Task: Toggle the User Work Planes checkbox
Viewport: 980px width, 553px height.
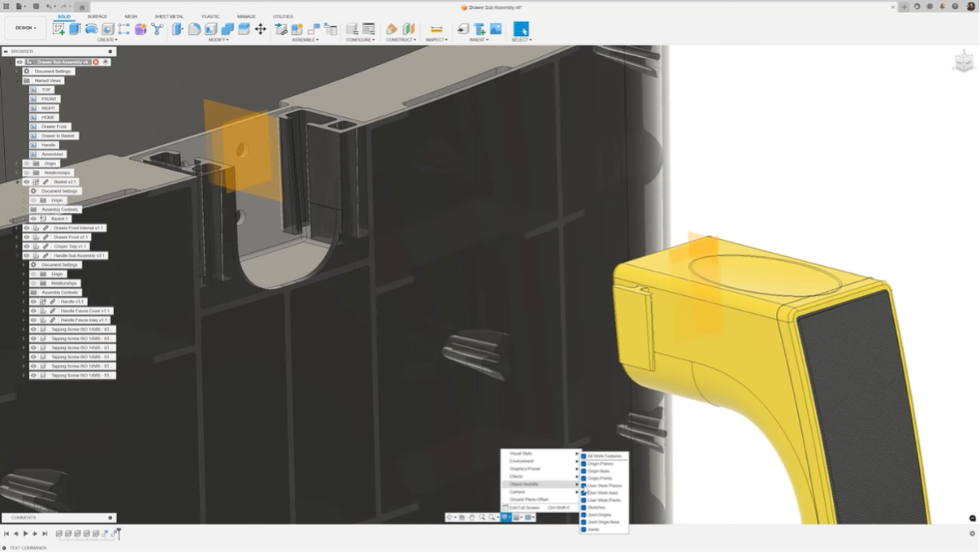Action: point(583,486)
